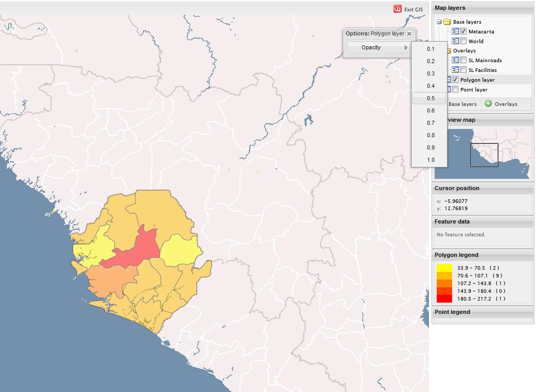Open the Opacity submenu arrow
Image resolution: width=536 pixels, height=392 pixels.
[406, 48]
